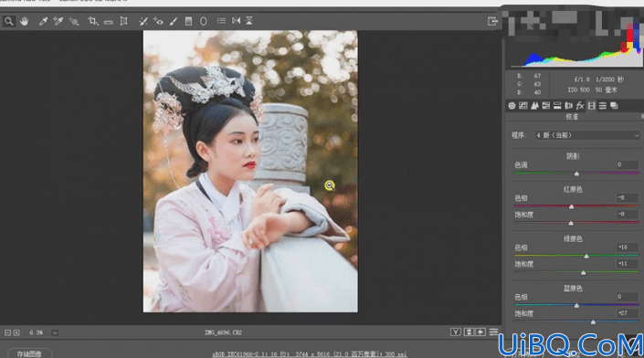Open the Tone Curve panel tab

point(523,106)
